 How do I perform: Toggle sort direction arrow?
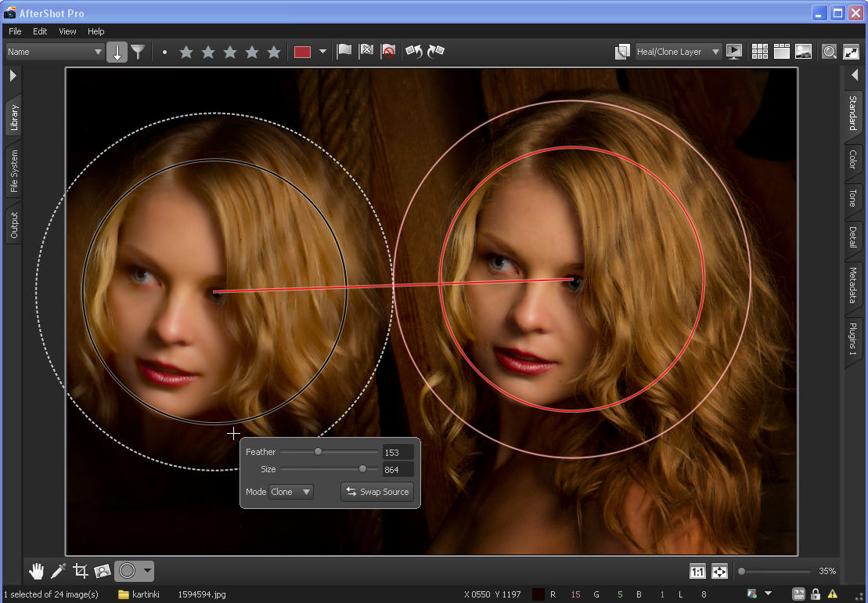[x=117, y=52]
